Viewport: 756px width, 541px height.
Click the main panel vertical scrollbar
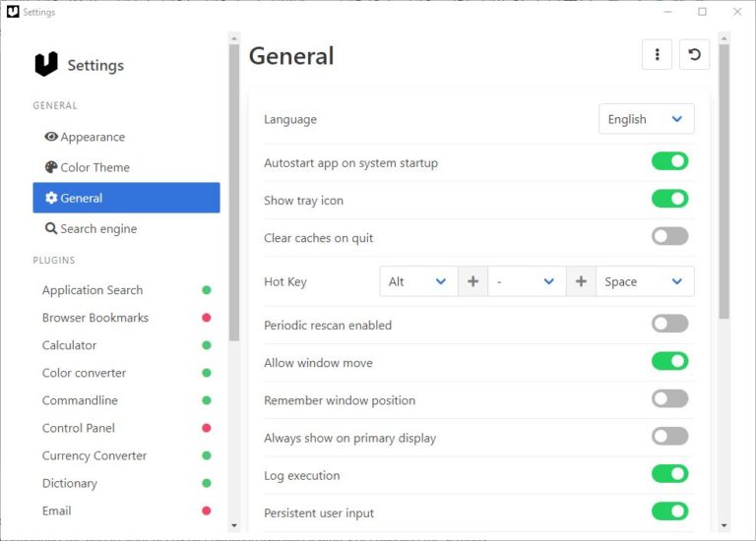[724, 182]
